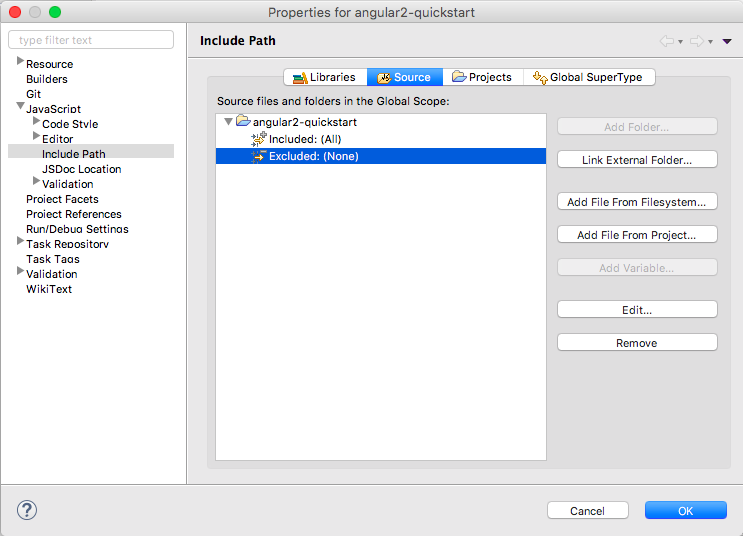The width and height of the screenshot is (743, 536).
Task: Switch to the Libraries tab
Action: [x=324, y=77]
